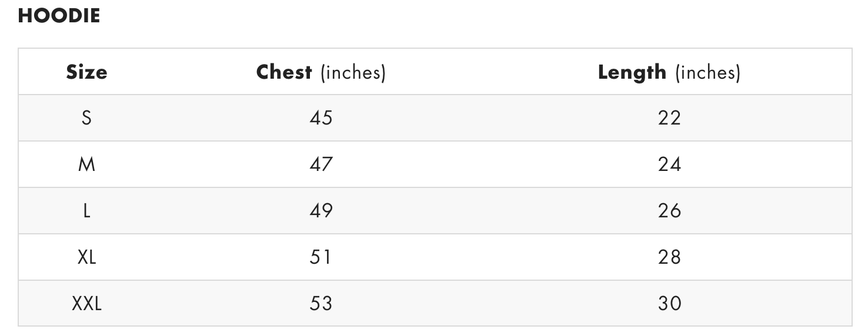
Task: Click the Chest (inches) column header
Action: tap(321, 72)
